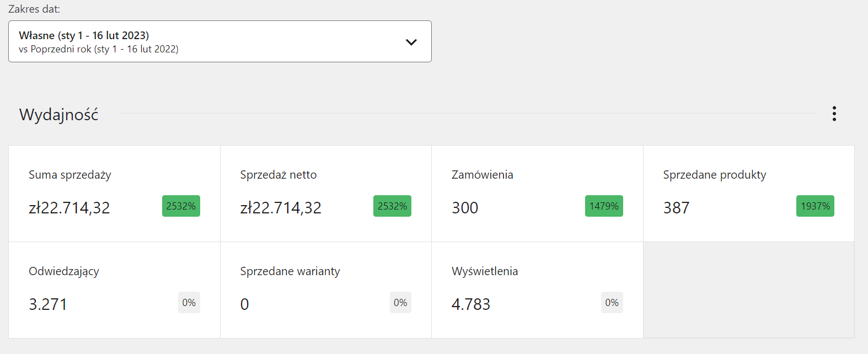
Task: Expand the date range dropdown chevron
Action: 411,42
